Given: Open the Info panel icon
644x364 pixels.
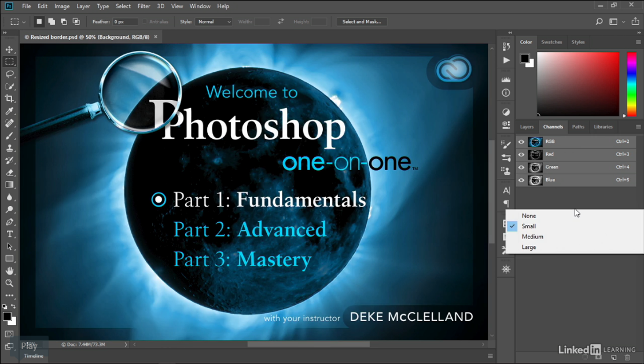Looking at the screenshot, I should coord(506,93).
